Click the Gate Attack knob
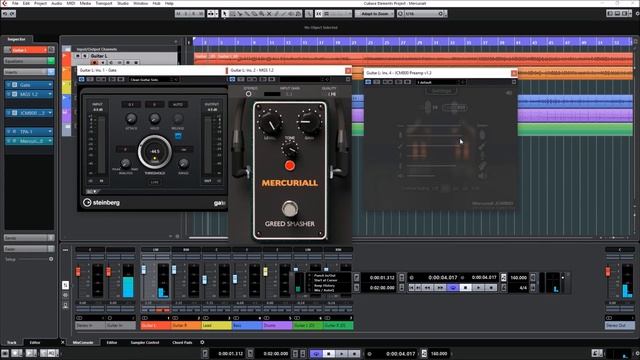This screenshot has height=360, width=640. pyautogui.click(x=131, y=118)
